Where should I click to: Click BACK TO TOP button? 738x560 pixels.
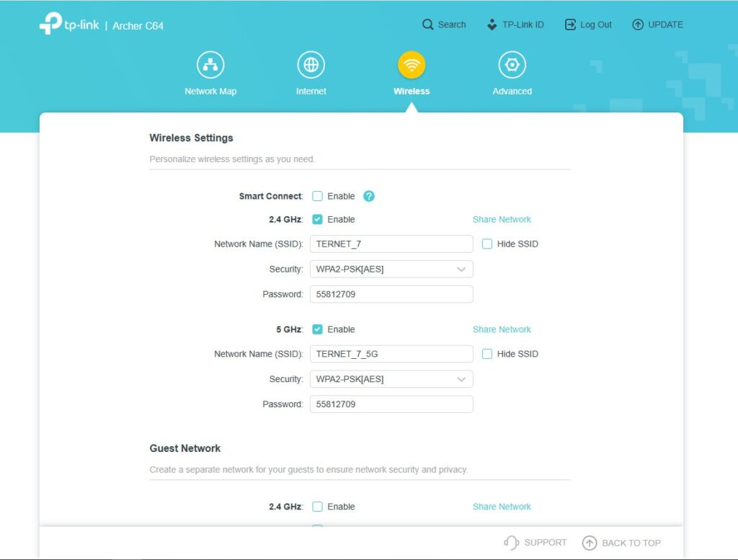click(621, 543)
